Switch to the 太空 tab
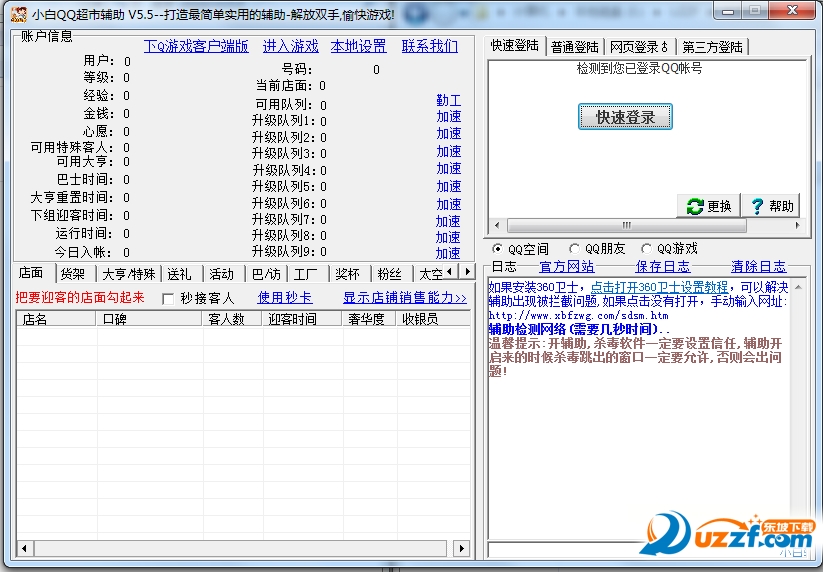Image resolution: width=823 pixels, height=572 pixels. click(x=429, y=274)
